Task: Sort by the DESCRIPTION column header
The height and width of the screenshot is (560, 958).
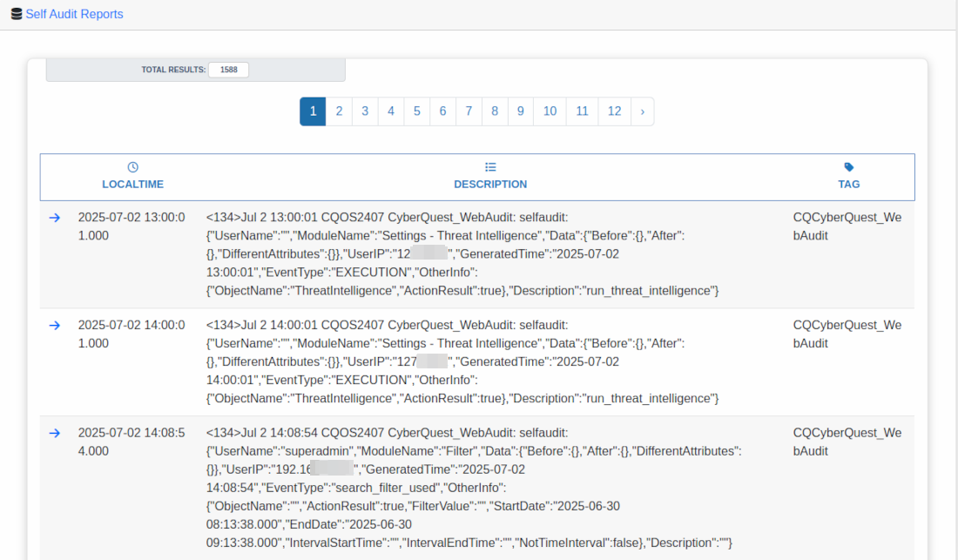Action: (x=490, y=185)
